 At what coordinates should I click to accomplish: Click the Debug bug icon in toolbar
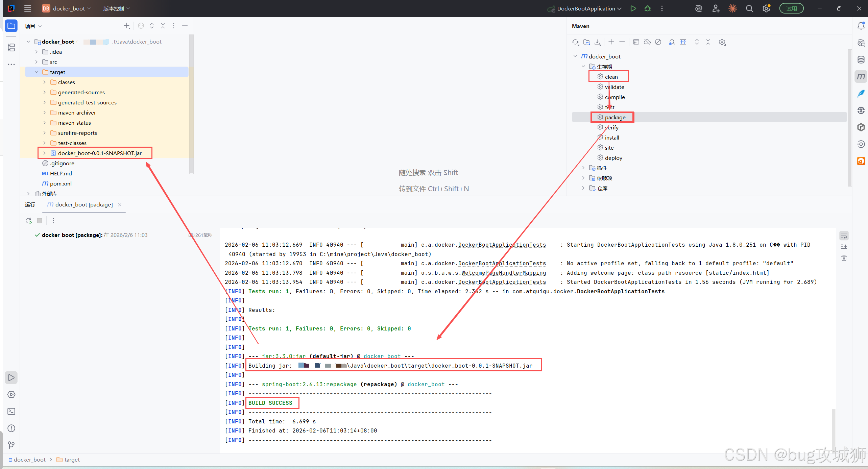(647, 8)
